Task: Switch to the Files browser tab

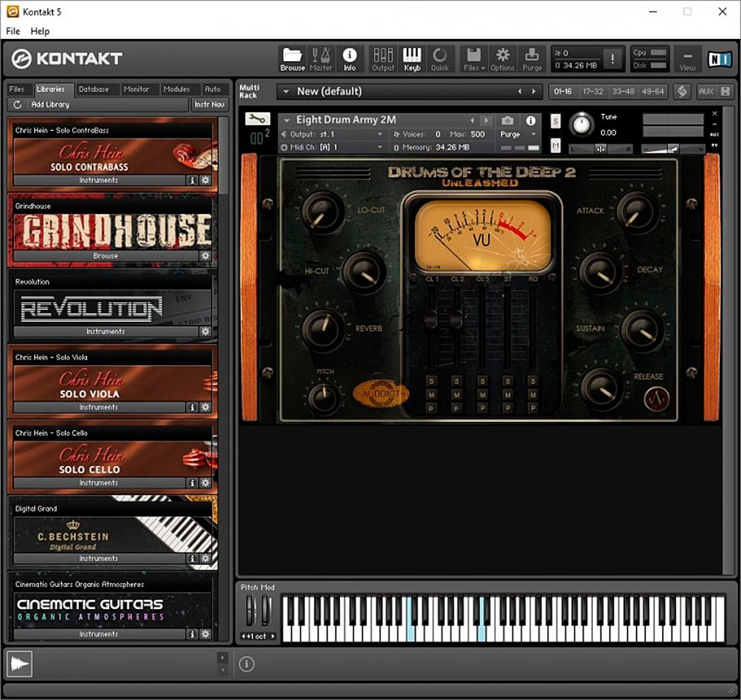Action: pyautogui.click(x=17, y=89)
